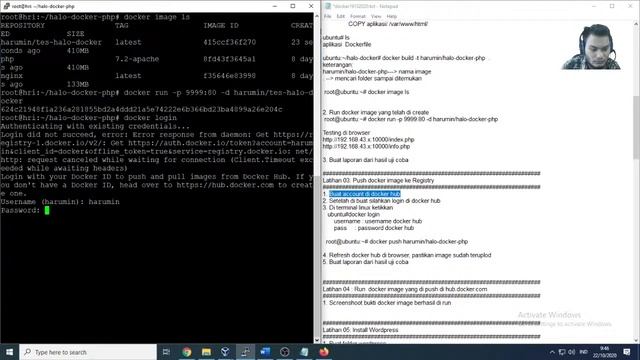
Task: Click the terminal scrollbar down arrow
Action: 317,340
